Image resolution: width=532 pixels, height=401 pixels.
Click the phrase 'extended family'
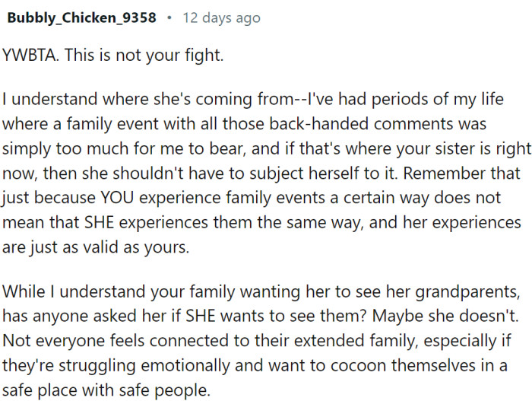(355, 341)
